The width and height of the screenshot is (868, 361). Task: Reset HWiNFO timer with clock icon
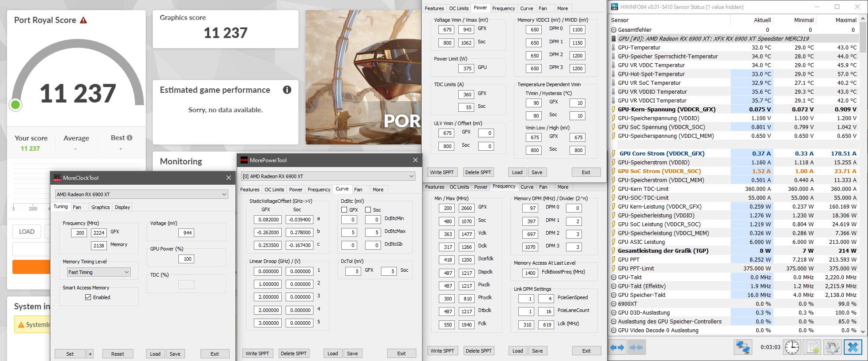(x=792, y=347)
